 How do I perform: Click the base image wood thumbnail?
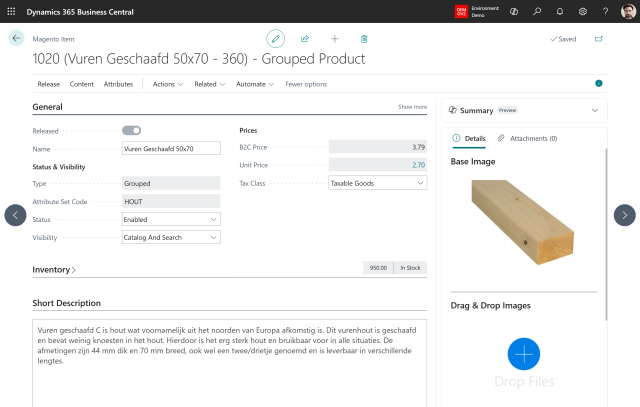522,222
